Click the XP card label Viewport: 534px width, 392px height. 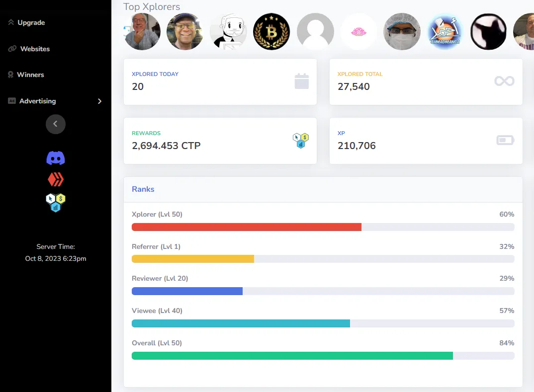tap(341, 133)
